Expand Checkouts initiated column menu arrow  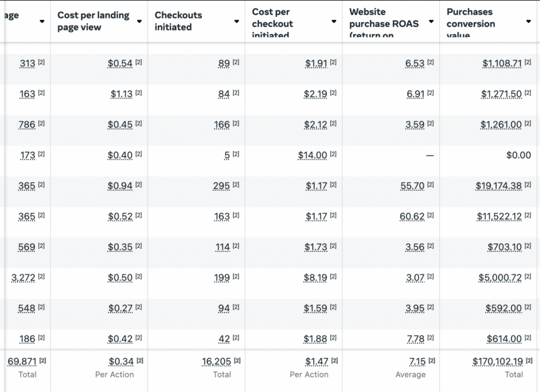(x=237, y=22)
